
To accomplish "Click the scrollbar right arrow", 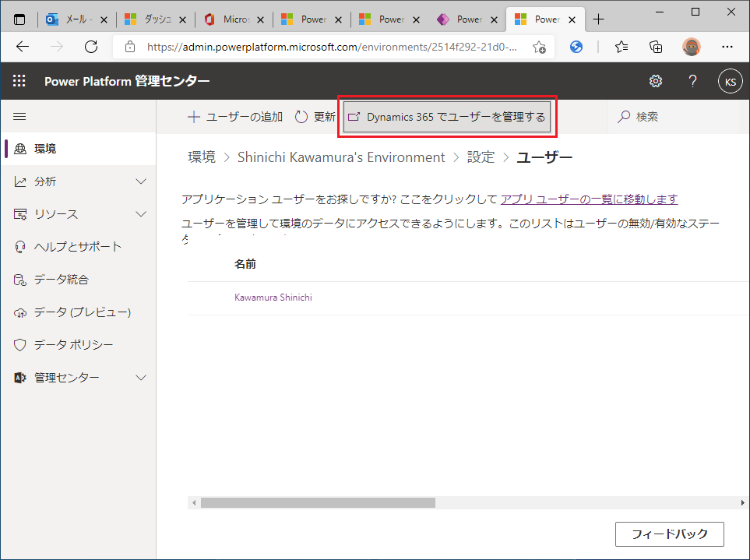I will 742,502.
